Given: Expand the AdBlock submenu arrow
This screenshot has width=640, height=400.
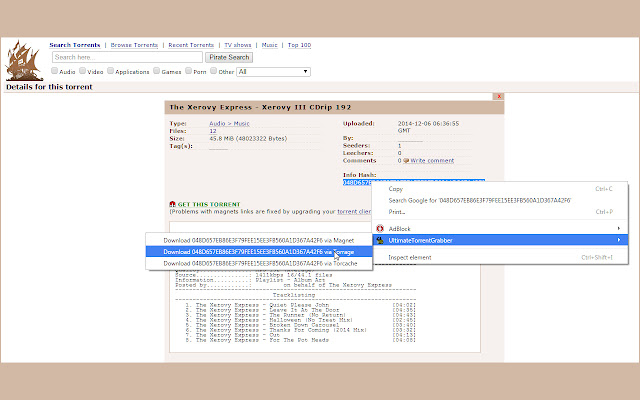Looking at the screenshot, I should (x=619, y=229).
